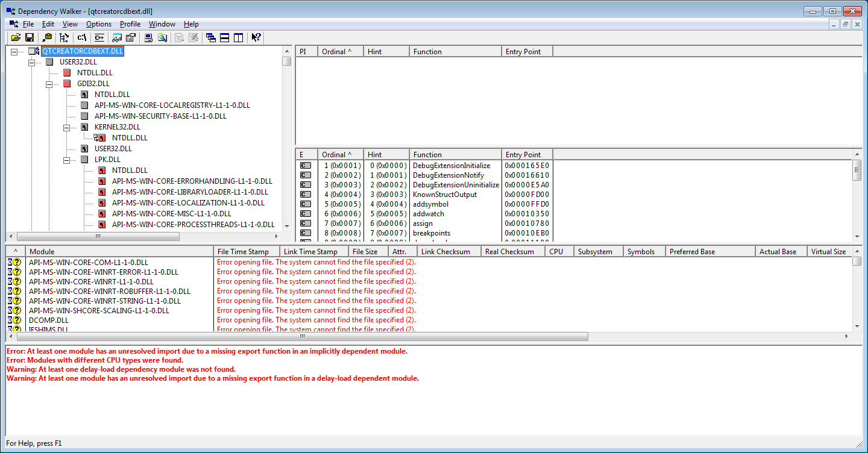Click exports list vertical scrollbar thumb

pos(857,170)
